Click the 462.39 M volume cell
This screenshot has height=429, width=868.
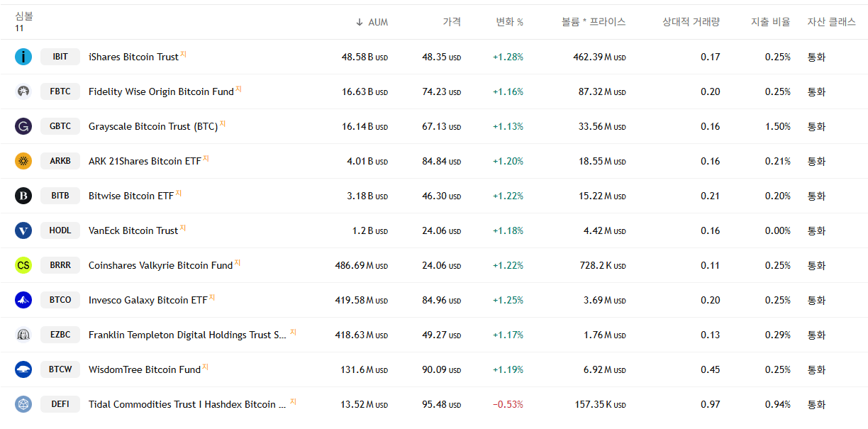(599, 57)
